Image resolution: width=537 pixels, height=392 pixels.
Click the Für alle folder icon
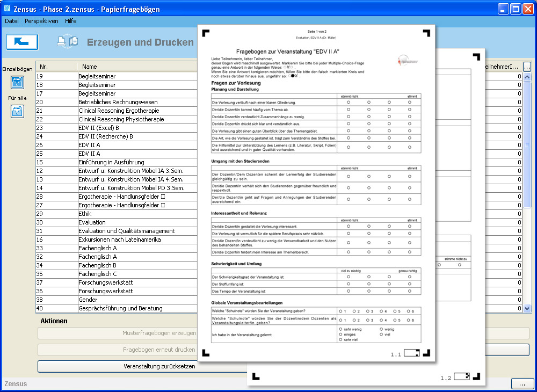[18, 111]
